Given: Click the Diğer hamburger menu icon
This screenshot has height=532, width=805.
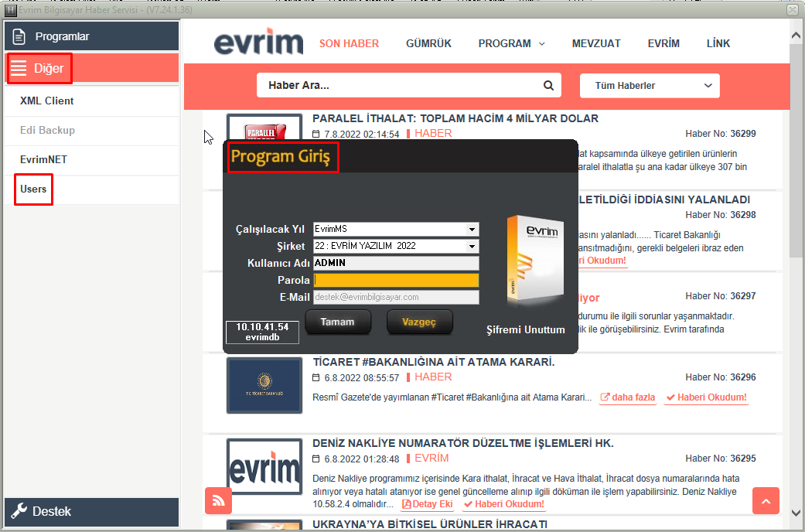Looking at the screenshot, I should [19, 68].
